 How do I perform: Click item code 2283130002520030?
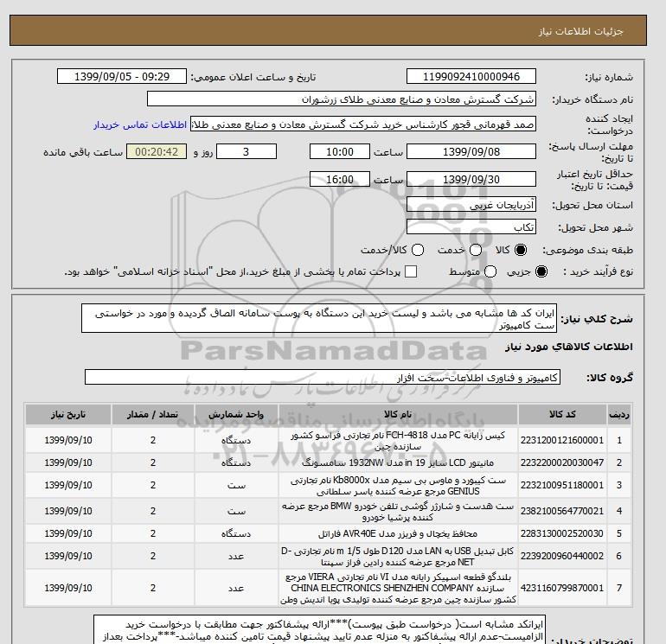coord(562,533)
